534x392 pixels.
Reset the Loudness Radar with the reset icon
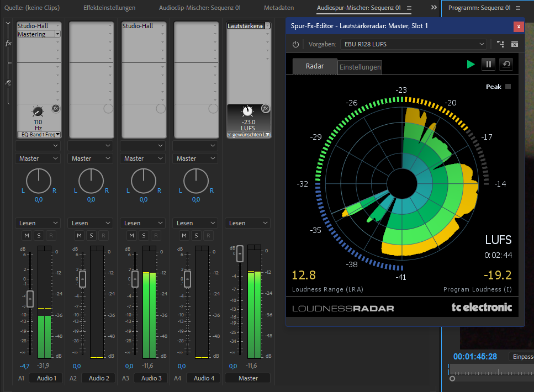pos(506,65)
